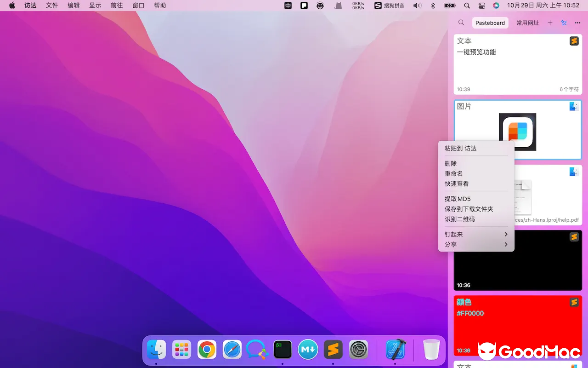This screenshot has height=368, width=588.
Task: Open the three-dot more options menu
Action: [577, 22]
